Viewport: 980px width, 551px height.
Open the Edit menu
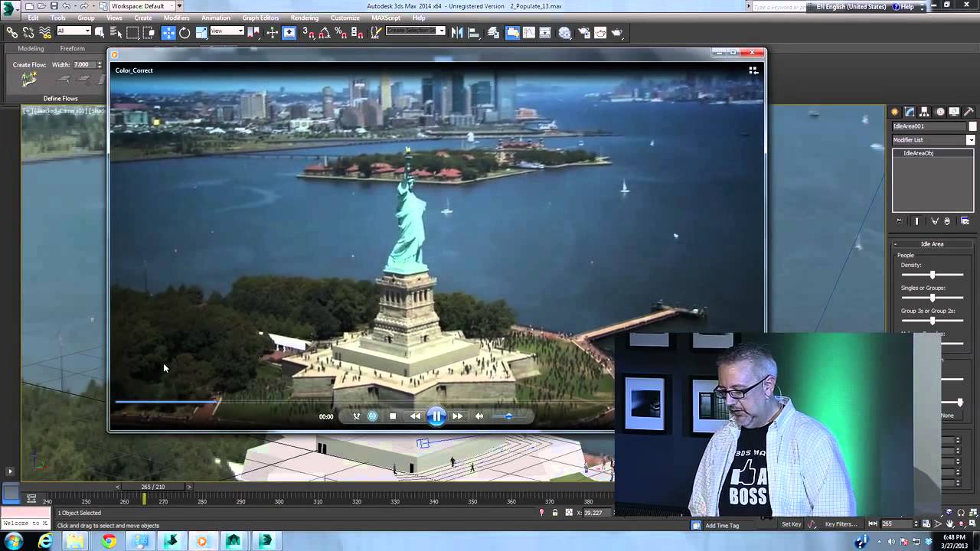click(33, 18)
